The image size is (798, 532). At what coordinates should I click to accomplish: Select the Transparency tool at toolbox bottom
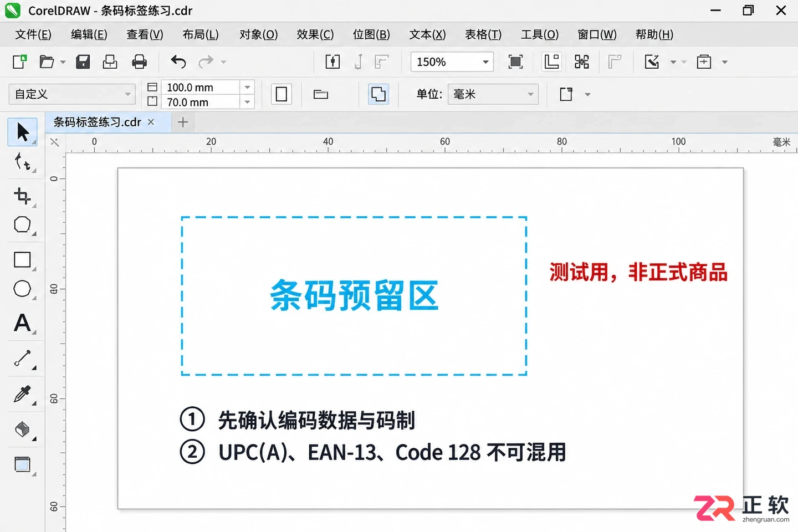22,464
